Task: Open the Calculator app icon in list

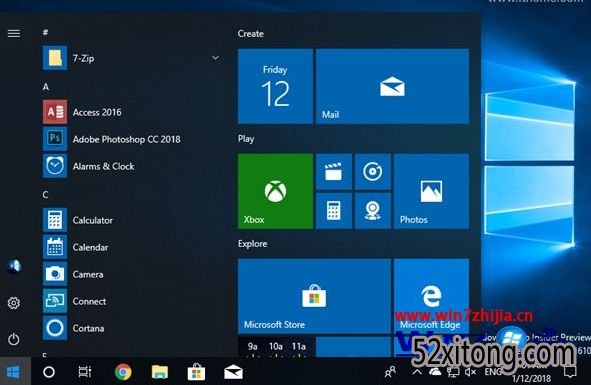Action: [x=55, y=220]
